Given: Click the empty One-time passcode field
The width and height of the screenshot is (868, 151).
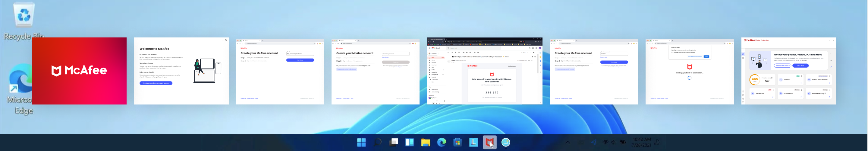Looking at the screenshot, I should coord(396,54).
